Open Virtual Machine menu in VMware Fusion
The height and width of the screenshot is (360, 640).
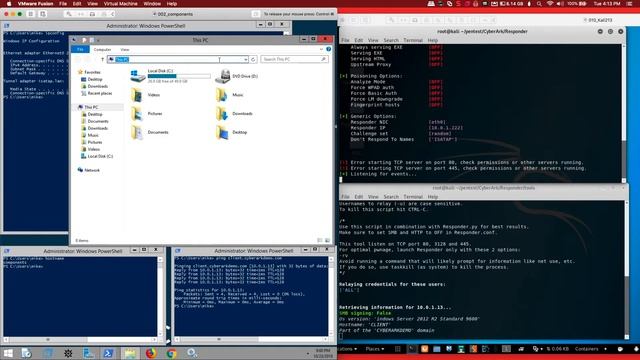tap(120, 4)
